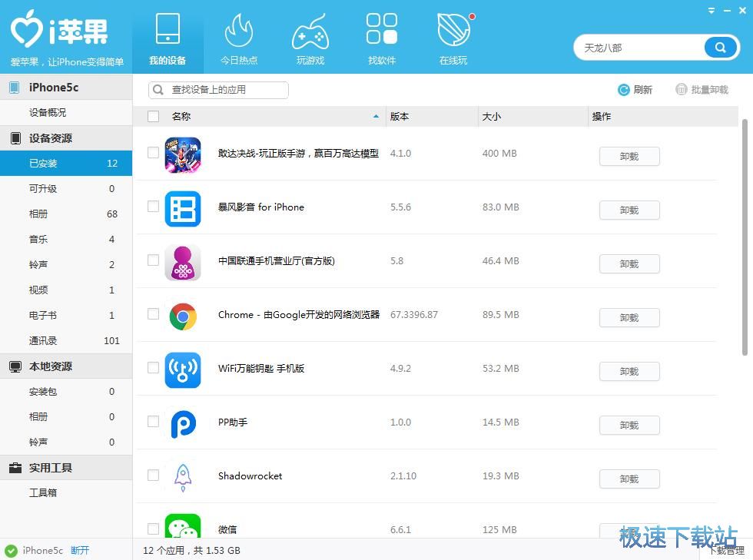Open the 今日热点 flame tab
Image resolution: width=753 pixels, height=560 pixels.
(239, 38)
